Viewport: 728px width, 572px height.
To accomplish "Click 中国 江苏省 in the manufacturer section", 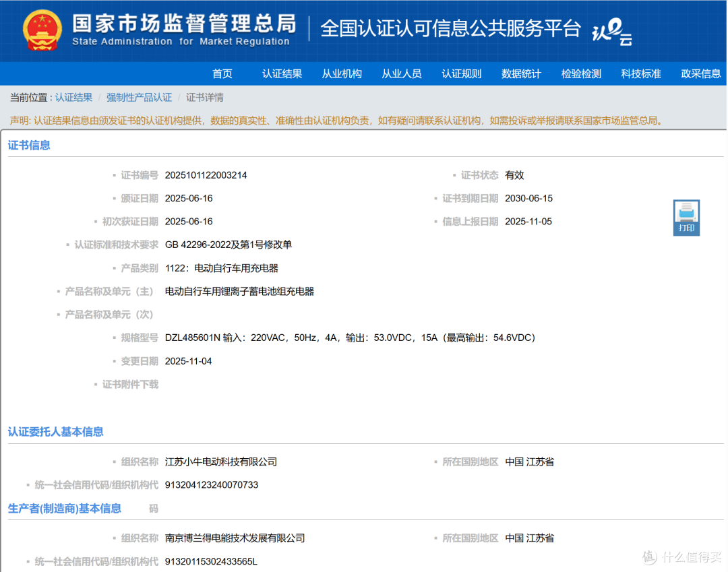I will click(530, 538).
